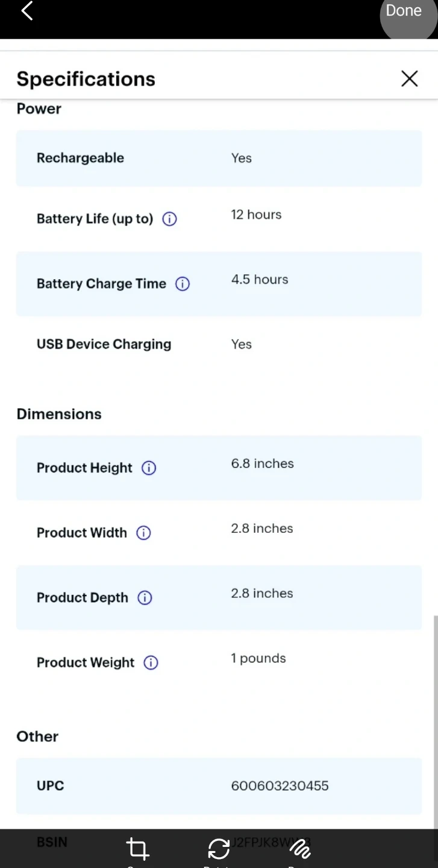Image resolution: width=438 pixels, height=868 pixels.
Task: Tap the Other section heading
Action: pyautogui.click(x=37, y=737)
